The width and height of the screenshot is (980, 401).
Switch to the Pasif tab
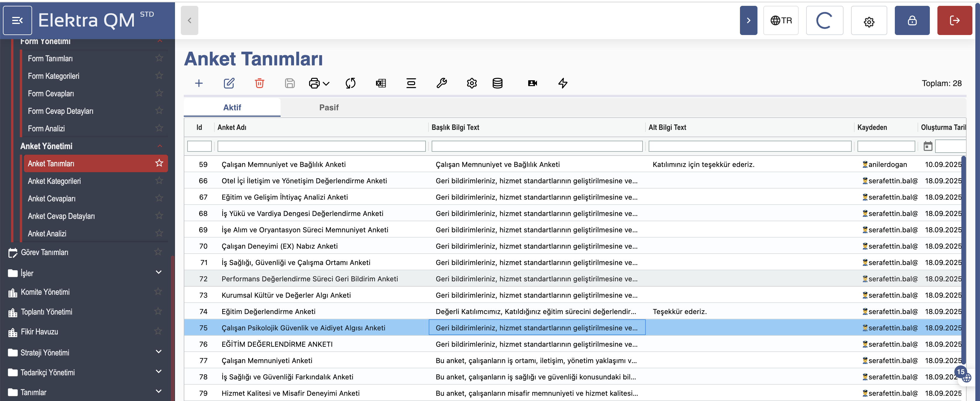point(329,107)
